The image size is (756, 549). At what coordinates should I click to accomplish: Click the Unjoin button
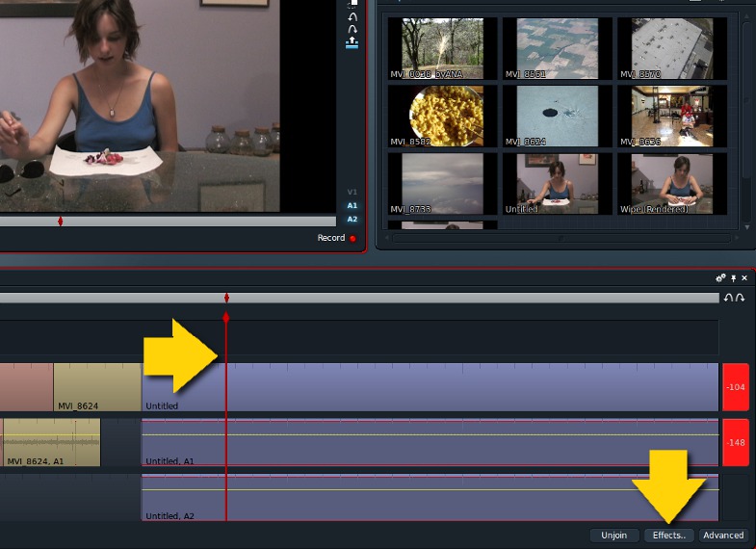(613, 536)
